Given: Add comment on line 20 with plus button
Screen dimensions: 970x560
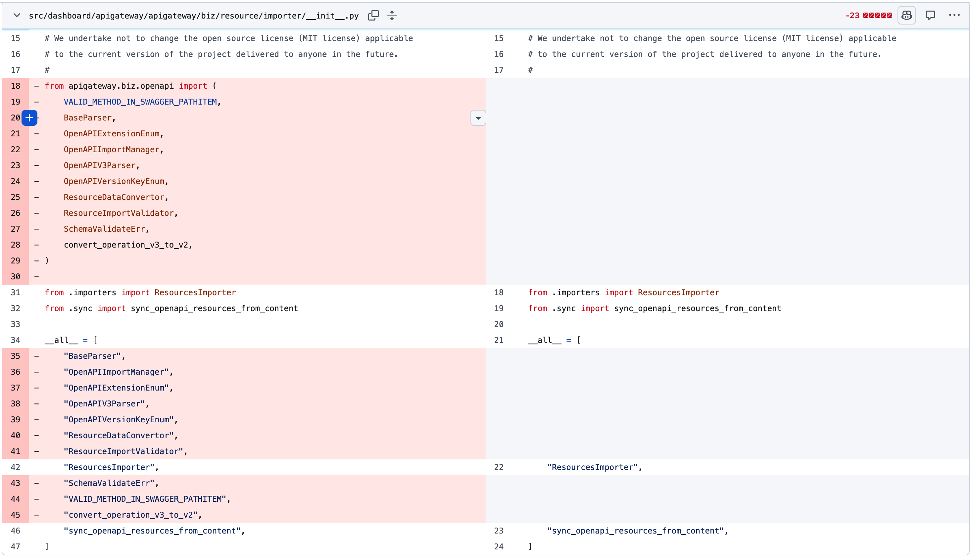Looking at the screenshot, I should 29,118.
